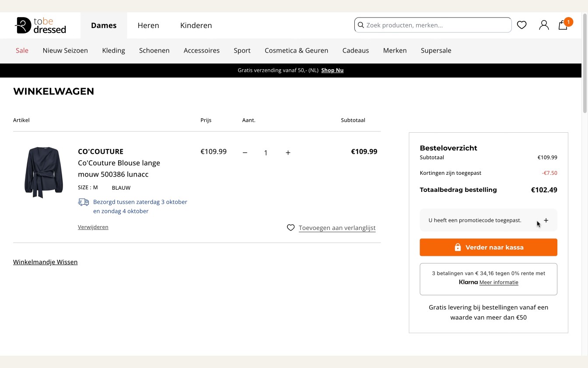The height and width of the screenshot is (368, 588).
Task: Open the Co'Couture Blouse product title
Action: pyautogui.click(x=119, y=169)
